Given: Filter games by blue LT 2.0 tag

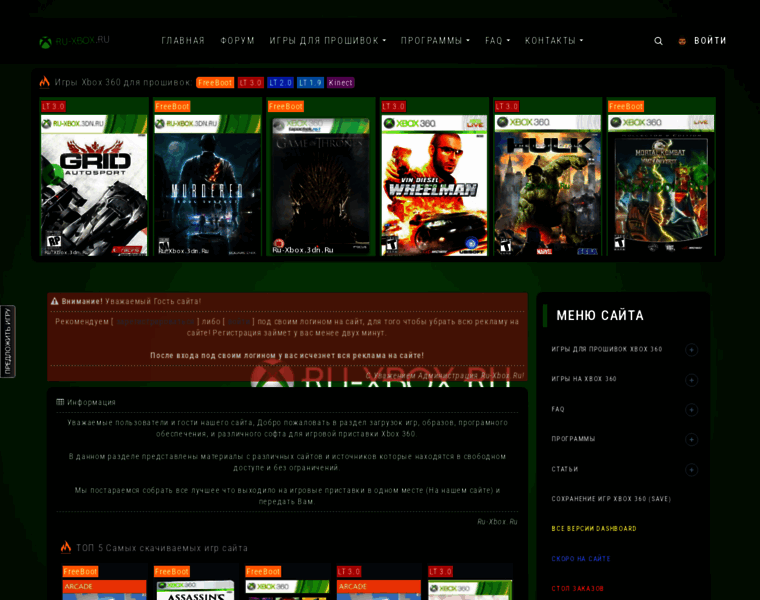Looking at the screenshot, I should [x=280, y=82].
